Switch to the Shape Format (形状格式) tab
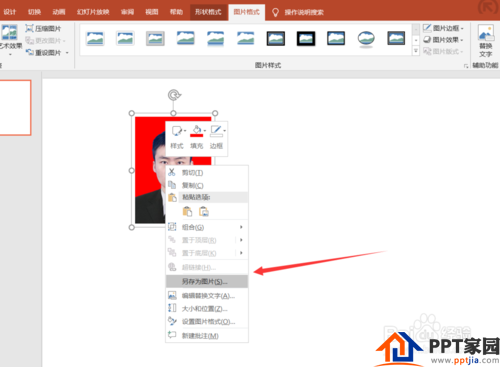Screen dimensions: 500x367 click(208, 12)
